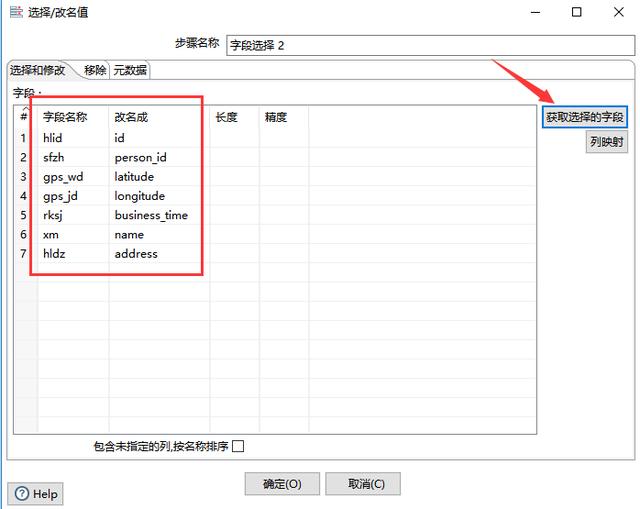Click the dialog's title bar icon
This screenshot has width=640, height=509.
tap(16, 12)
